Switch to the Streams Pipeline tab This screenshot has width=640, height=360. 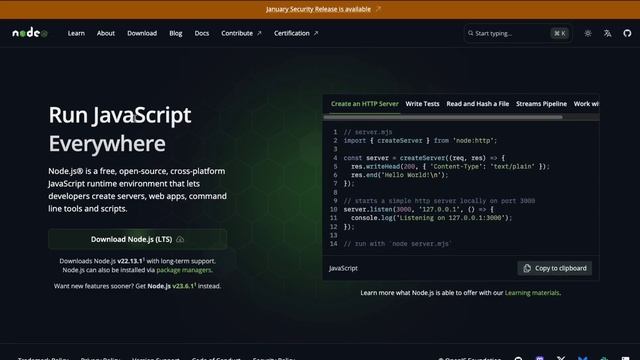[541, 104]
